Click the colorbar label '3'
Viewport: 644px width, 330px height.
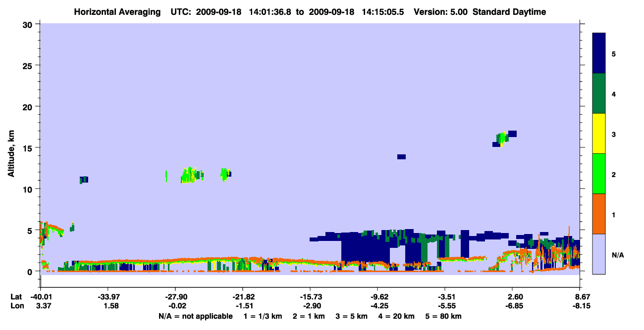[x=614, y=134]
